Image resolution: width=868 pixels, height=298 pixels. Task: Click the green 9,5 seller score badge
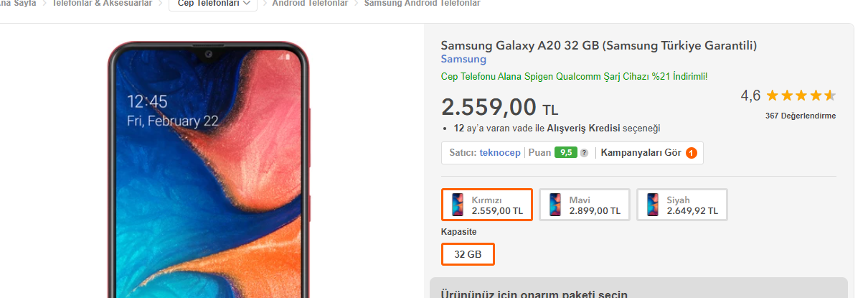pos(565,152)
